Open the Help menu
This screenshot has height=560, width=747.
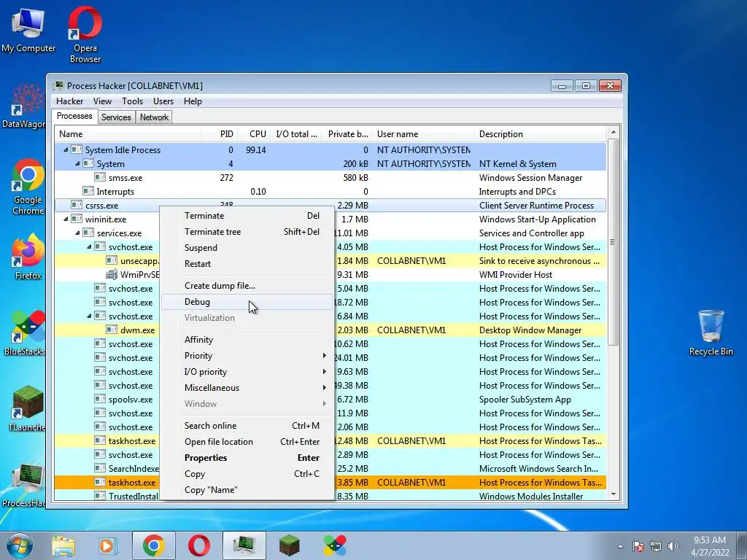click(x=193, y=101)
